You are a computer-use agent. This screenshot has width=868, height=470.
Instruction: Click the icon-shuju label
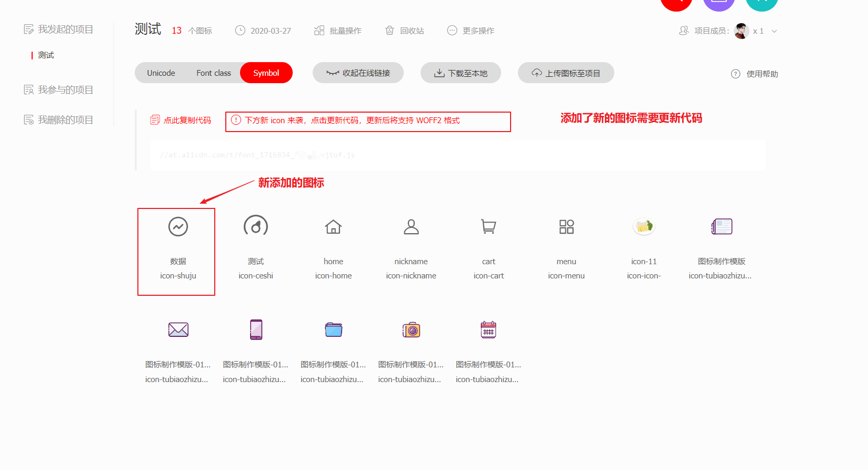pos(178,276)
